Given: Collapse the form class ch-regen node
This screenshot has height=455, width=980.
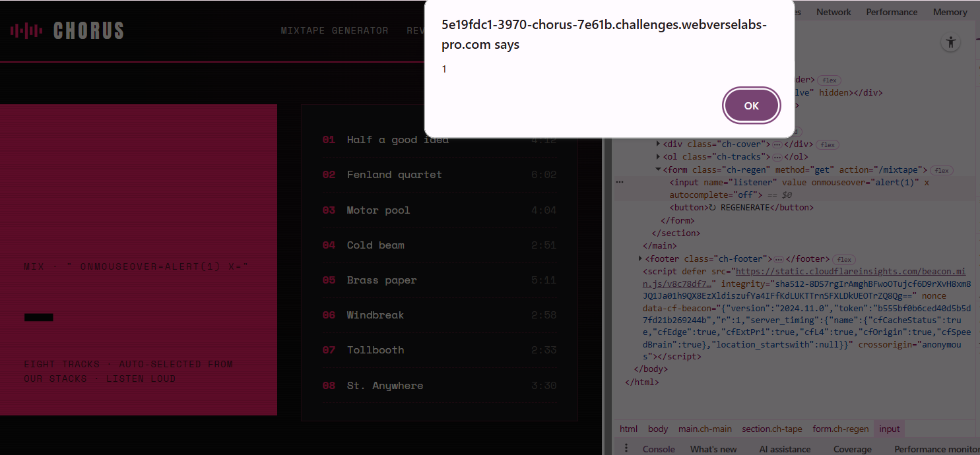Looking at the screenshot, I should point(659,169).
